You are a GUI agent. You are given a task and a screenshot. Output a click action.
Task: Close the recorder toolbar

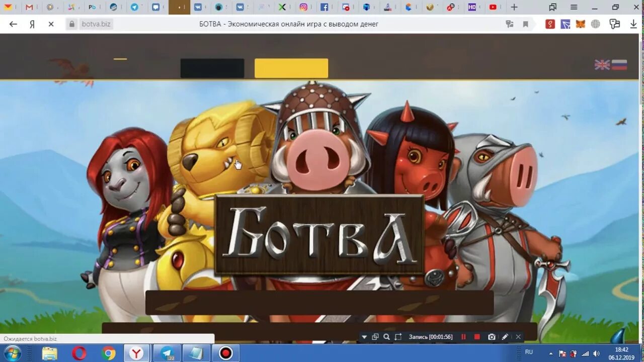(x=518, y=337)
